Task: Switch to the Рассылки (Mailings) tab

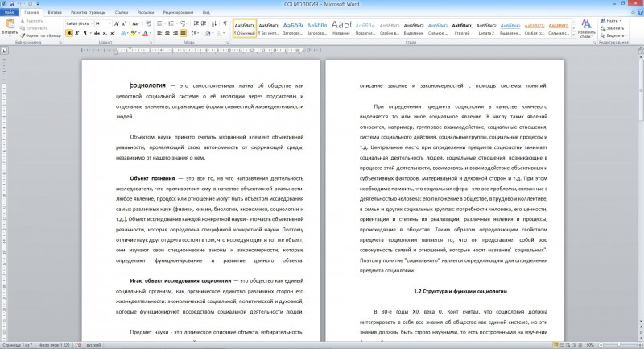Action: 146,12
